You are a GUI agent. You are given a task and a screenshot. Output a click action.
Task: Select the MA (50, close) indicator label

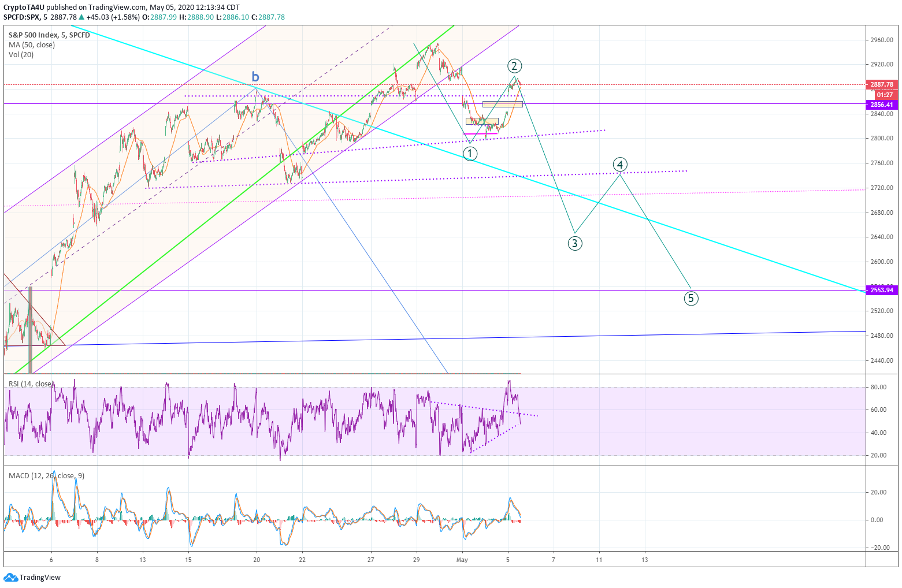click(x=32, y=45)
